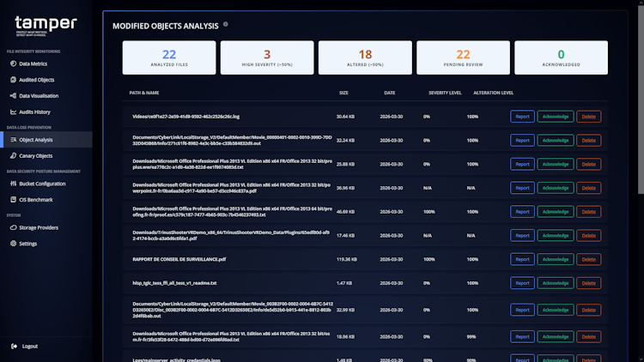Click the Altered stat card

pos(365,57)
